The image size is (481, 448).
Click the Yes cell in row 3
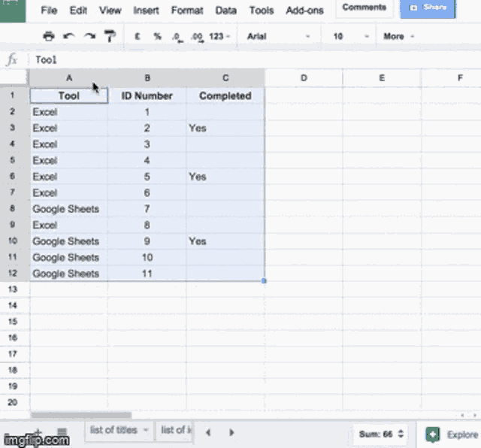[225, 128]
